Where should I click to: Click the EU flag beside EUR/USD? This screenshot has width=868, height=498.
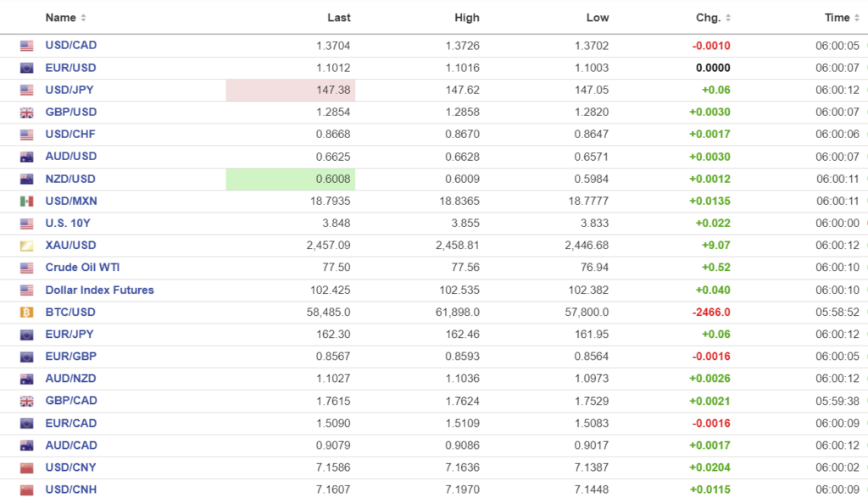27,68
